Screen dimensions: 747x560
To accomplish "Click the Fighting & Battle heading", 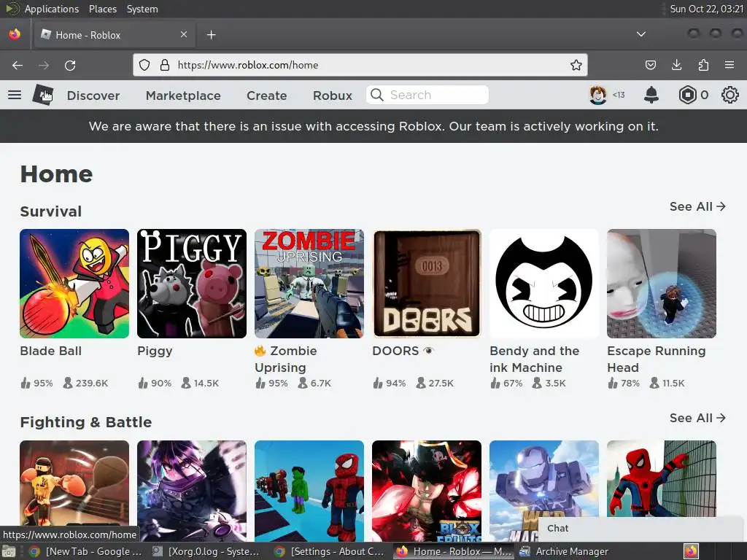I will click(86, 422).
